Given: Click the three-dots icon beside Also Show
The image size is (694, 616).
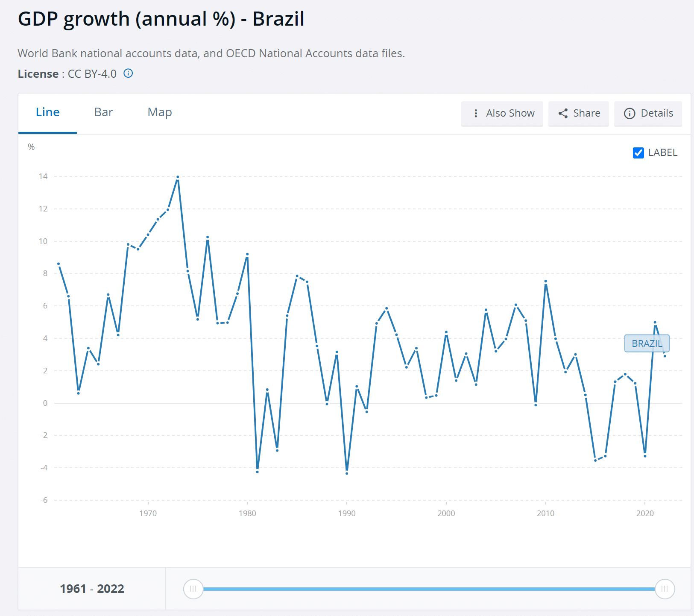Looking at the screenshot, I should 476,113.
